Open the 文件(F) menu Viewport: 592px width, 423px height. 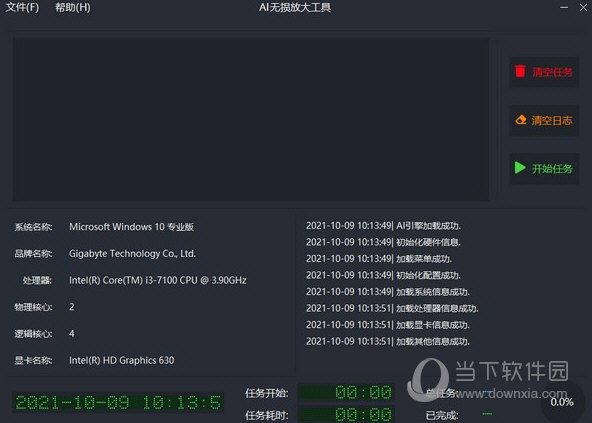22,7
